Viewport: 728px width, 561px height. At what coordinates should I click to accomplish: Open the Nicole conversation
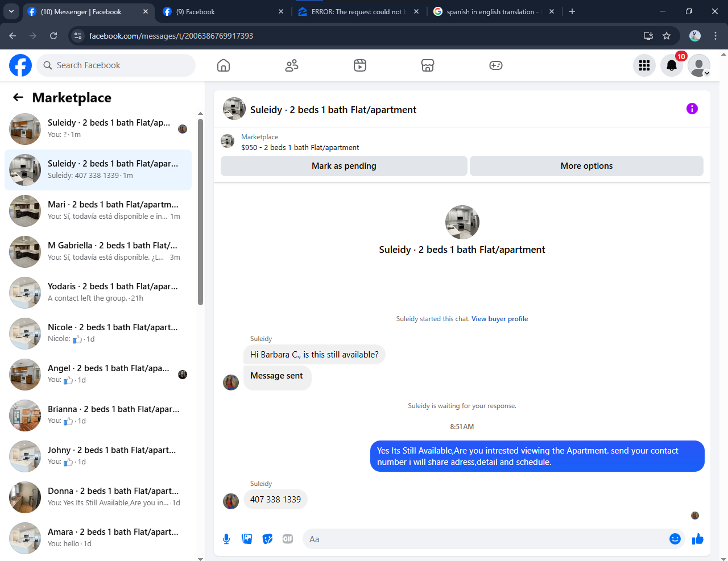coord(98,334)
